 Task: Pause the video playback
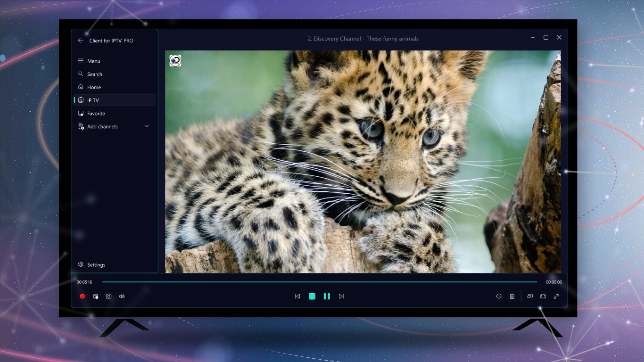tap(327, 296)
